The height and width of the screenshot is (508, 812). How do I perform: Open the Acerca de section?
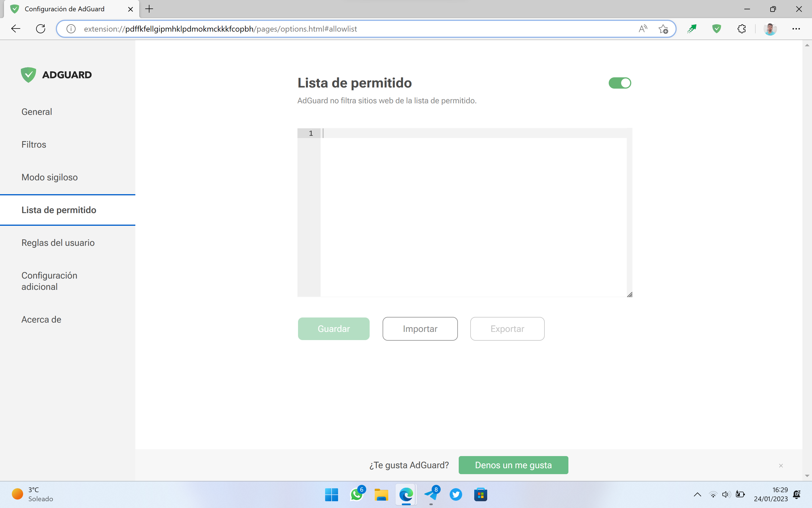point(41,319)
